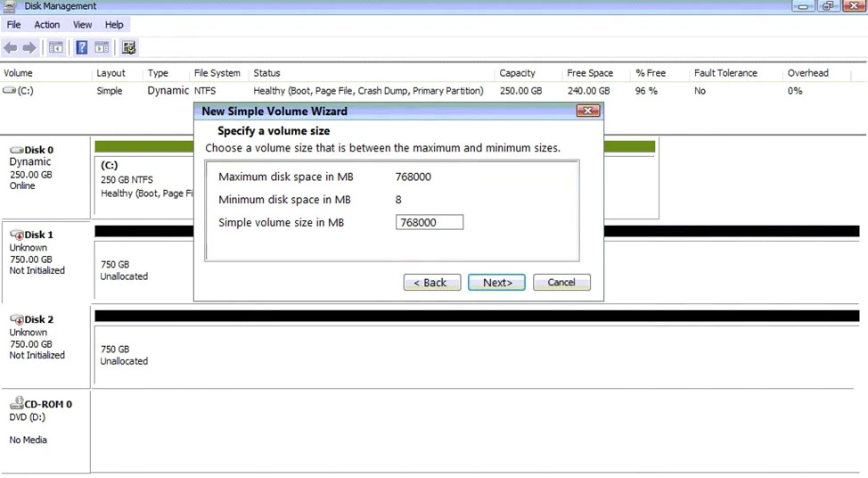Click the Forward arrow toolbar icon

pos(29,47)
